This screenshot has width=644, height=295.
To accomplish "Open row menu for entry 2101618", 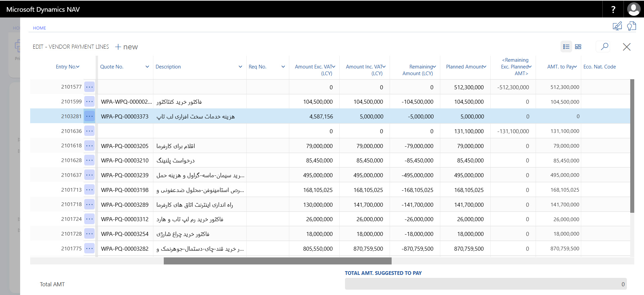I will 89,146.
